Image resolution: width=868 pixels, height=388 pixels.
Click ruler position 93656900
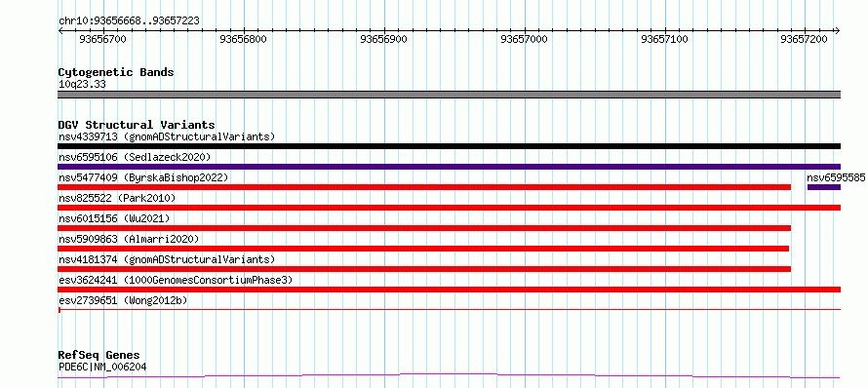pos(383,39)
